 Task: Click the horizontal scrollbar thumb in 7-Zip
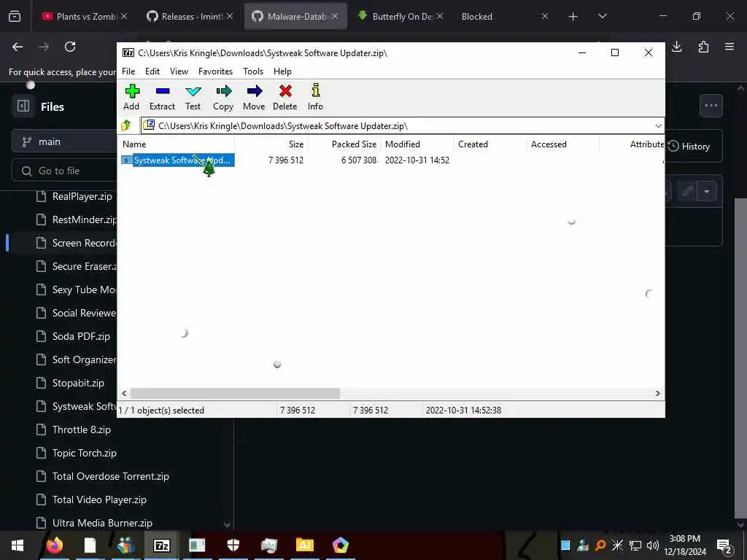click(235, 393)
